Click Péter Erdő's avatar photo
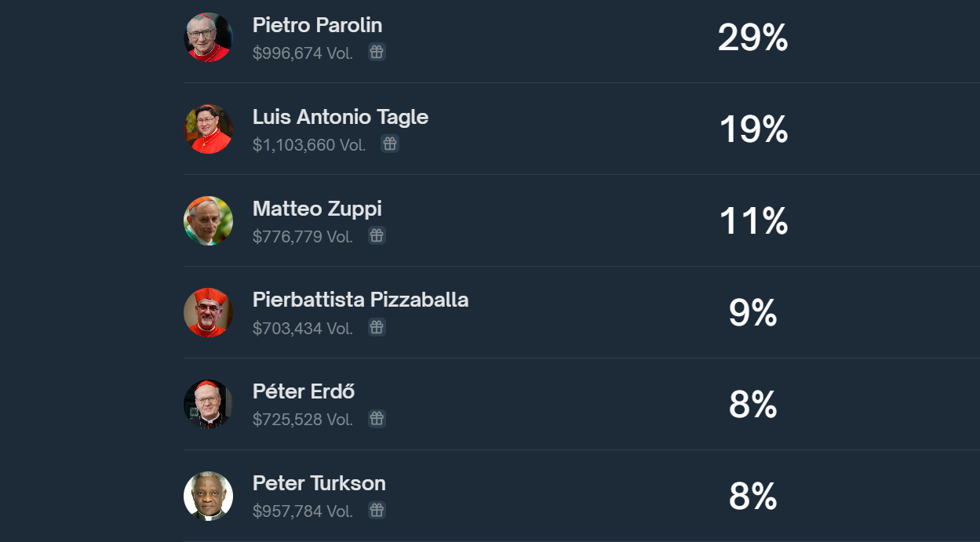Screen dimensions: 980x542 coord(208,404)
